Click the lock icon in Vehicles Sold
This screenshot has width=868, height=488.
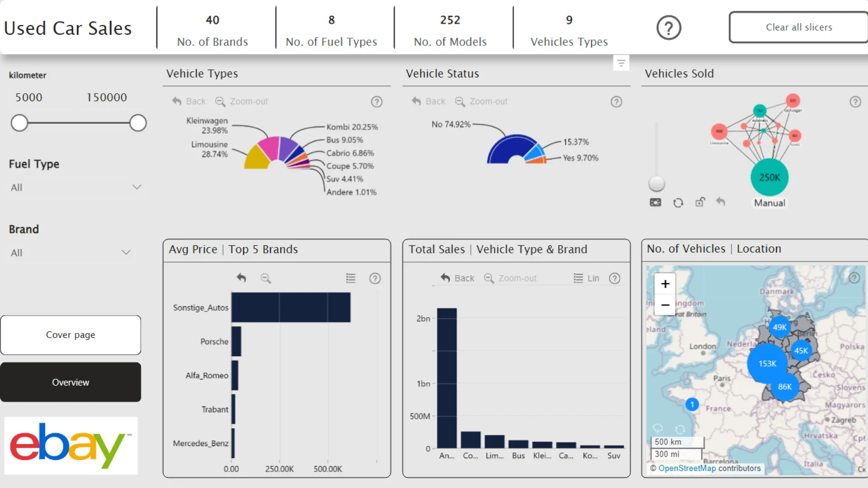[x=700, y=202]
